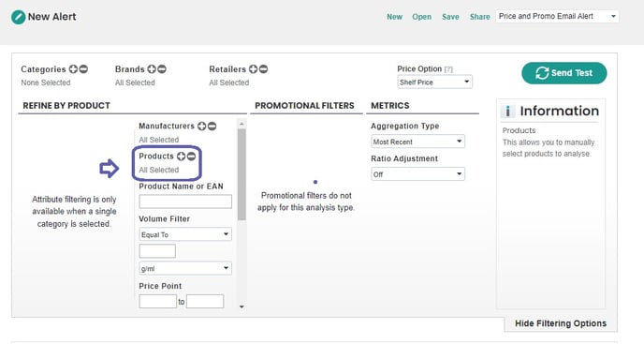Image resolution: width=644 pixels, height=344 pixels.
Task: Open the Price Option help [?] icon
Action: pyautogui.click(x=448, y=69)
